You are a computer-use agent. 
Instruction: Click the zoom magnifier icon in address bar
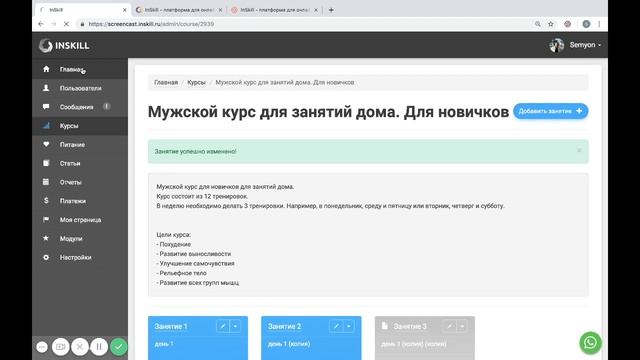(538, 24)
